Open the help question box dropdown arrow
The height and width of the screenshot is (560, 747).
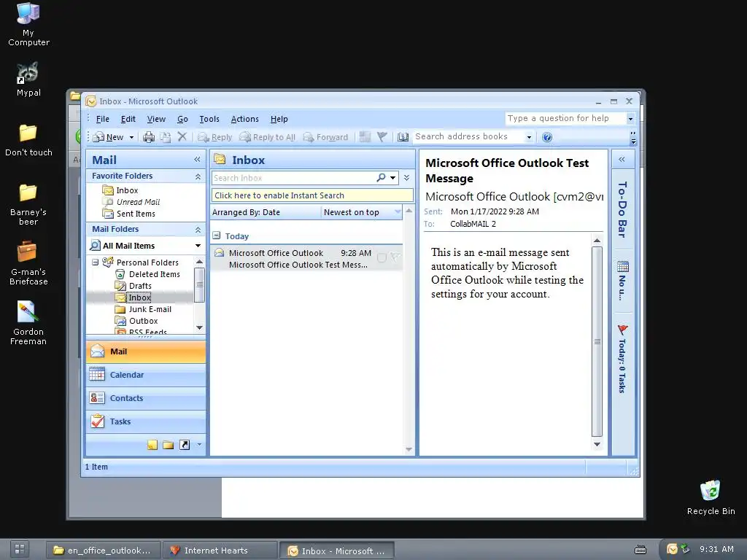click(x=630, y=119)
